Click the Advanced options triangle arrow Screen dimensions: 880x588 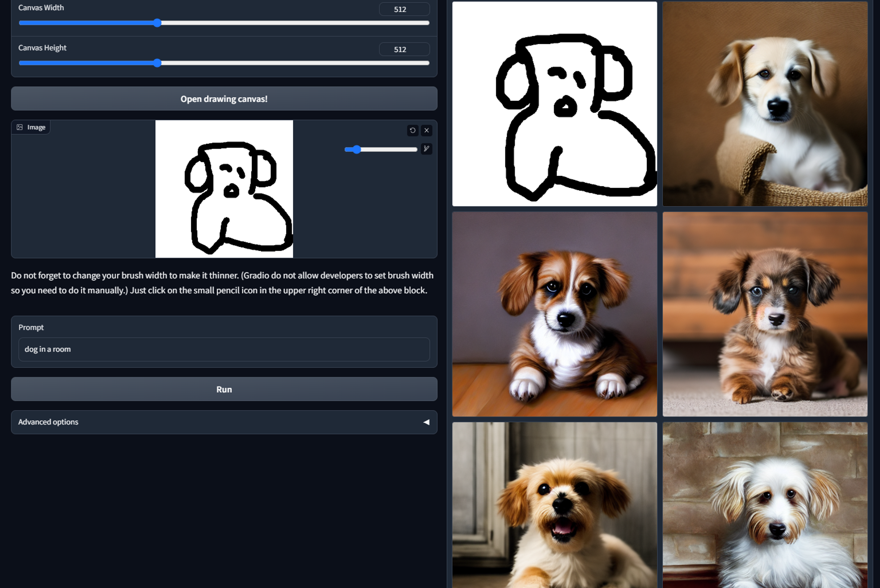tap(426, 422)
